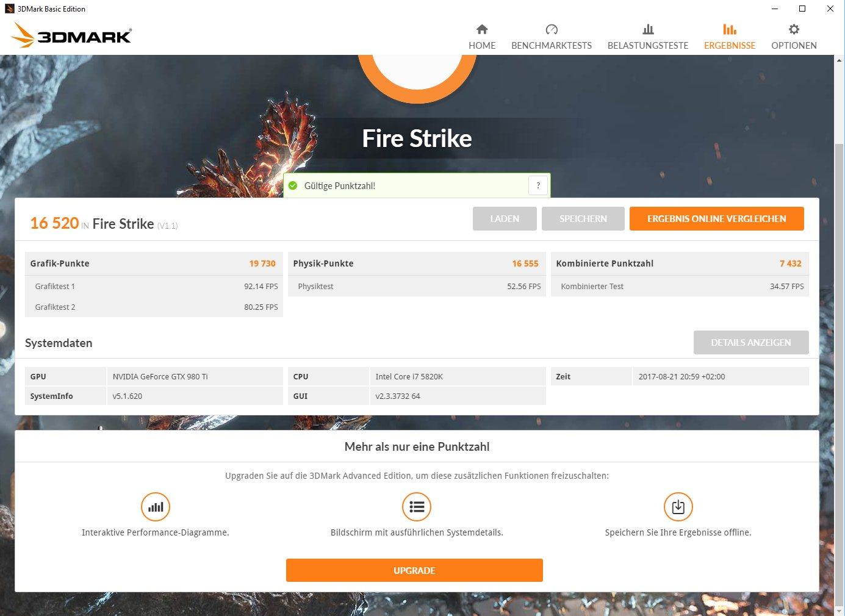Click the scrollbar up arrow
This screenshot has height=616, width=845.
(x=839, y=60)
